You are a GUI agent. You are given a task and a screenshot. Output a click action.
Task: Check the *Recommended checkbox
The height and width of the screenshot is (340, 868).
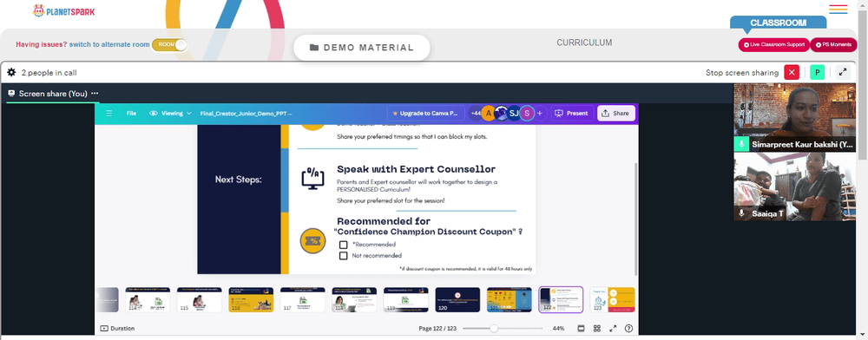[x=343, y=245]
